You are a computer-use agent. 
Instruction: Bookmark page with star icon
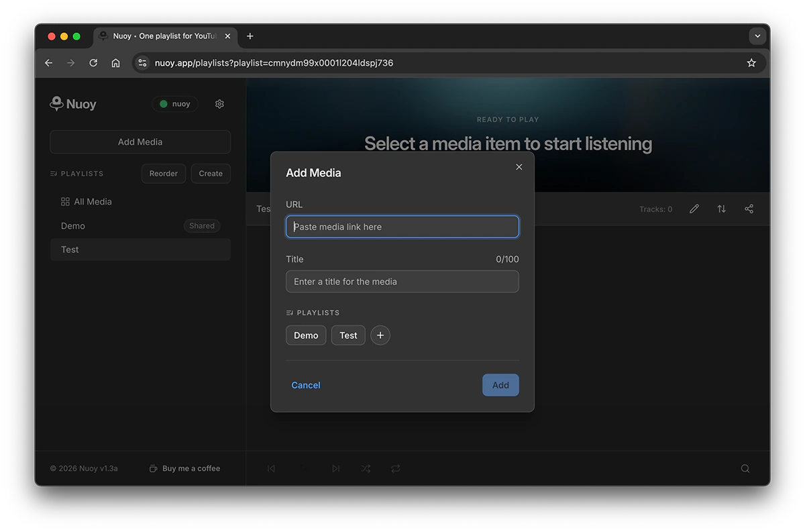[751, 63]
